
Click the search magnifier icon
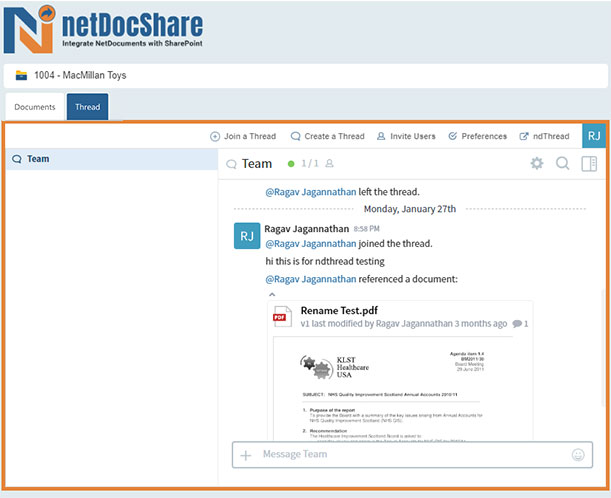(563, 163)
